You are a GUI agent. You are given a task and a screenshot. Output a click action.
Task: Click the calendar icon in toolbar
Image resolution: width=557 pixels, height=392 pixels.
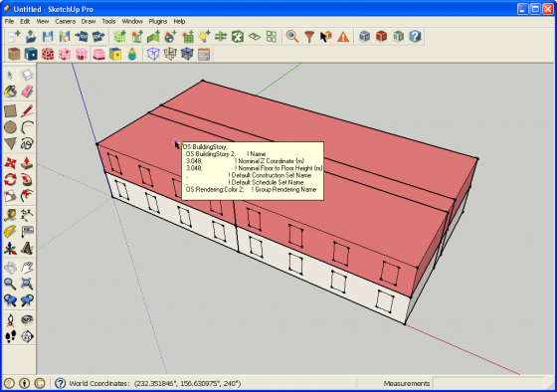click(x=204, y=54)
